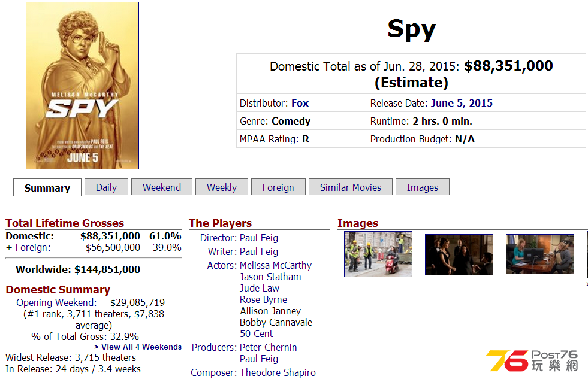Select the Foreign tab
Image resolution: width=588 pixels, height=379 pixels.
pyautogui.click(x=278, y=187)
